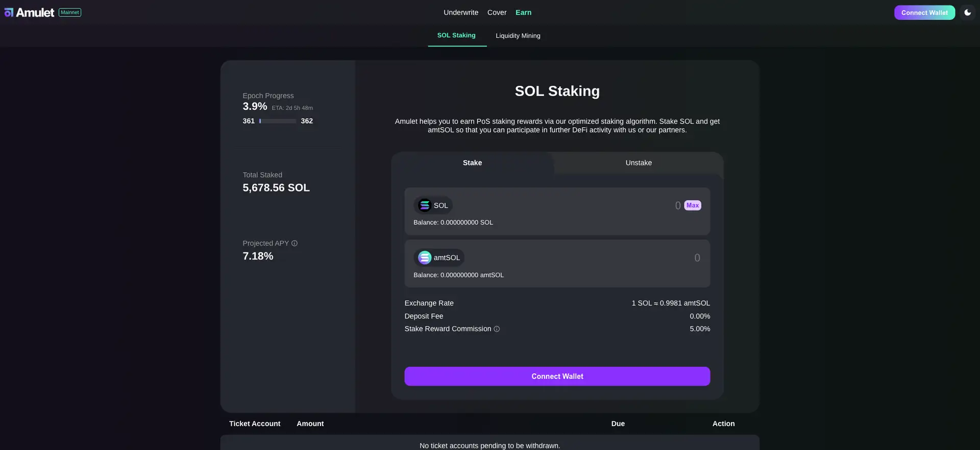Click the amtSOL amount input field
The height and width of the screenshot is (450, 980).
612,258
